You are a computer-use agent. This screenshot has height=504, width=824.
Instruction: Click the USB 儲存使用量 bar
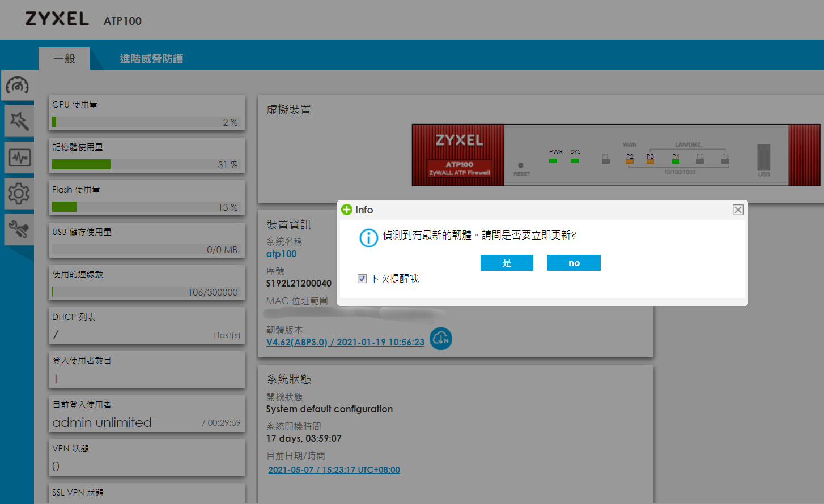[x=146, y=249]
